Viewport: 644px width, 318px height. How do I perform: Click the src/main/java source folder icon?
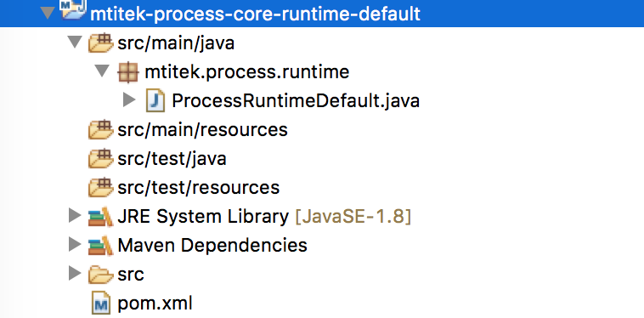coord(101,43)
